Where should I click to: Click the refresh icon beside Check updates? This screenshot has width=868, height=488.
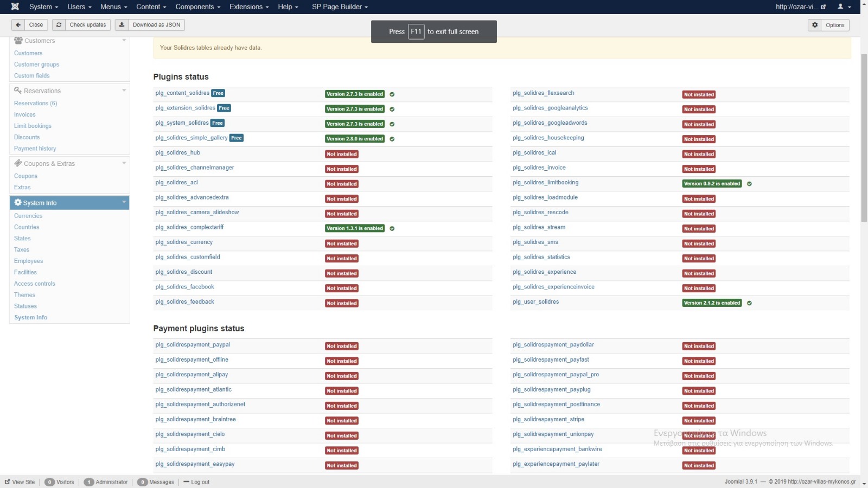(59, 25)
